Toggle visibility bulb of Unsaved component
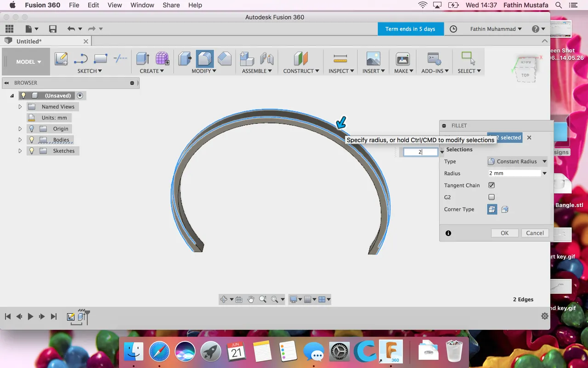This screenshot has width=588, height=368. click(x=24, y=96)
